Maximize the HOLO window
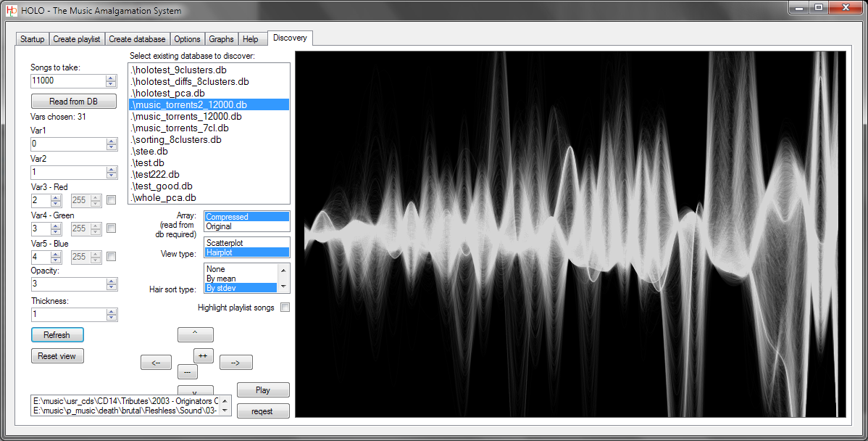 [818, 7]
